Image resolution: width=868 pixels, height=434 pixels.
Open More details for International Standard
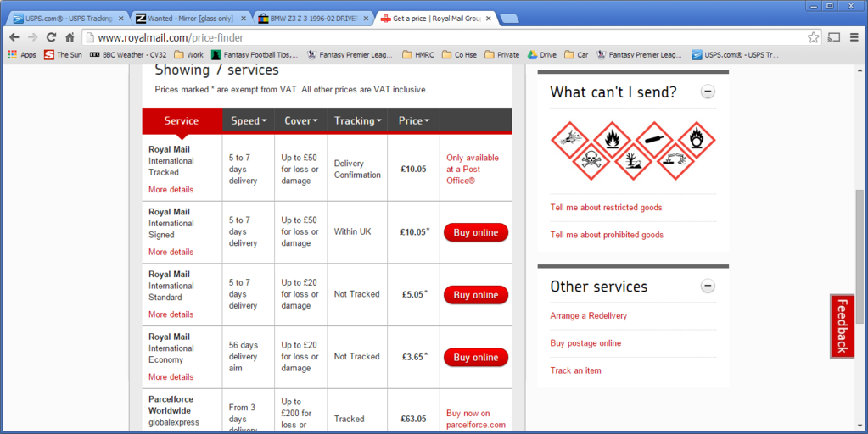coord(171,314)
